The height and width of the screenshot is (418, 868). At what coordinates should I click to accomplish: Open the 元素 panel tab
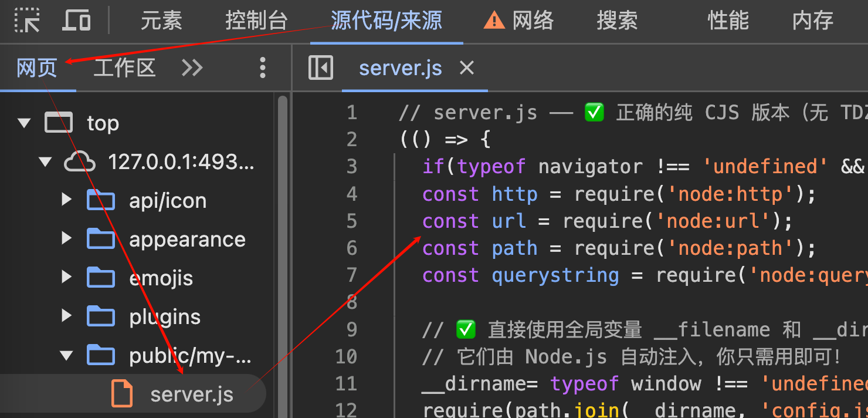click(161, 21)
